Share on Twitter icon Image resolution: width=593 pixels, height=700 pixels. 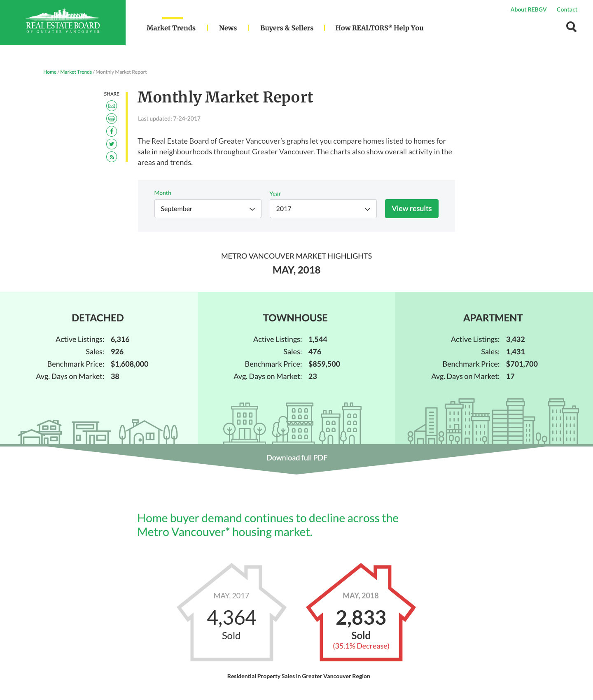tap(112, 144)
